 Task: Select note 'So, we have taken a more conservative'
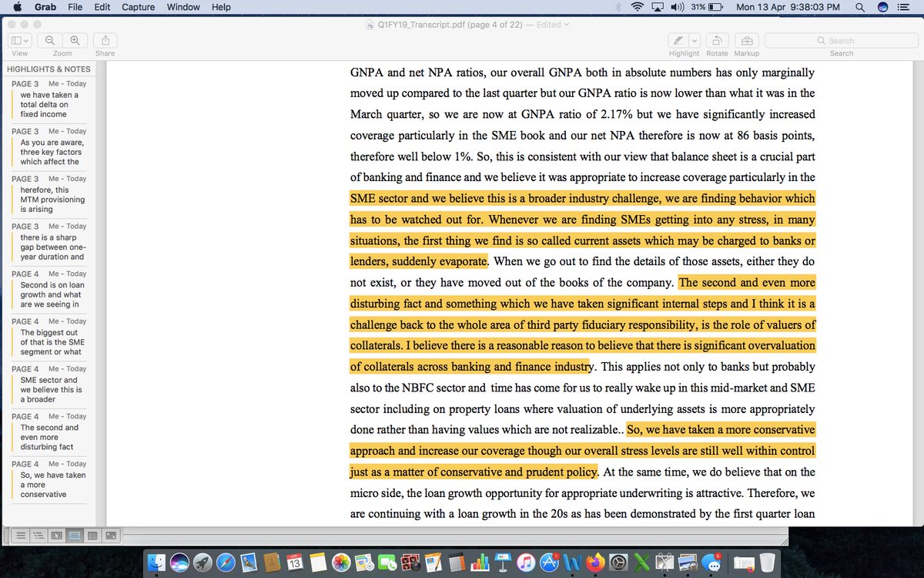point(50,480)
